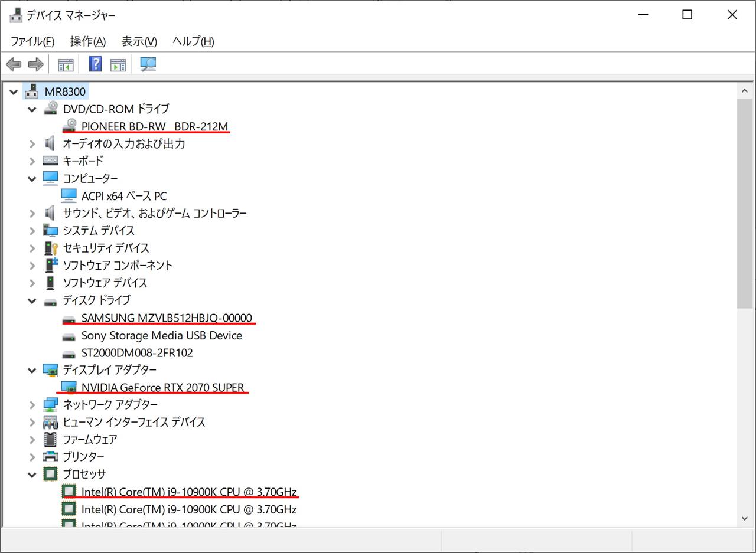
Task: Expand the セキュリティ デバイス node
Action: (x=32, y=248)
